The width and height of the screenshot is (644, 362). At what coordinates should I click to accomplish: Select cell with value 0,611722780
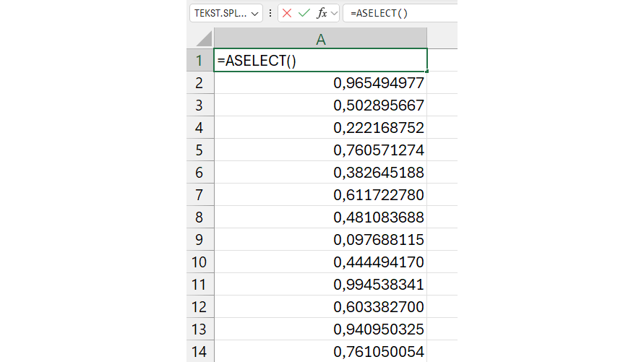coord(320,194)
